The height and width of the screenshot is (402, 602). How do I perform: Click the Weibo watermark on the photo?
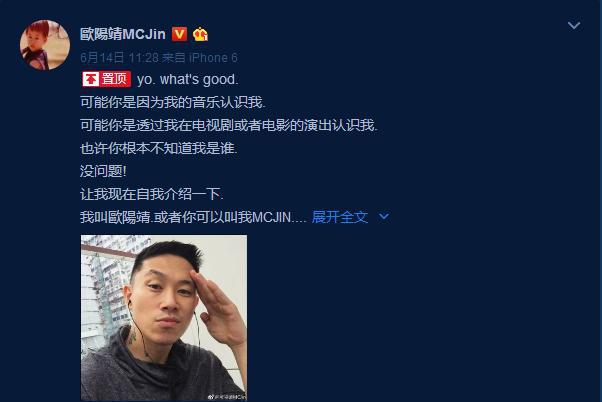click(x=227, y=397)
